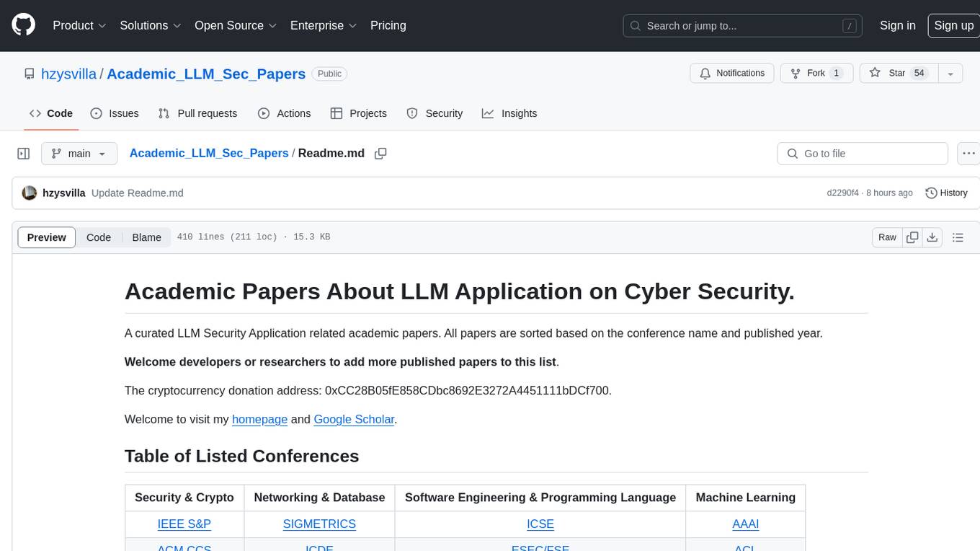Expand the file tree side panel

(x=23, y=154)
